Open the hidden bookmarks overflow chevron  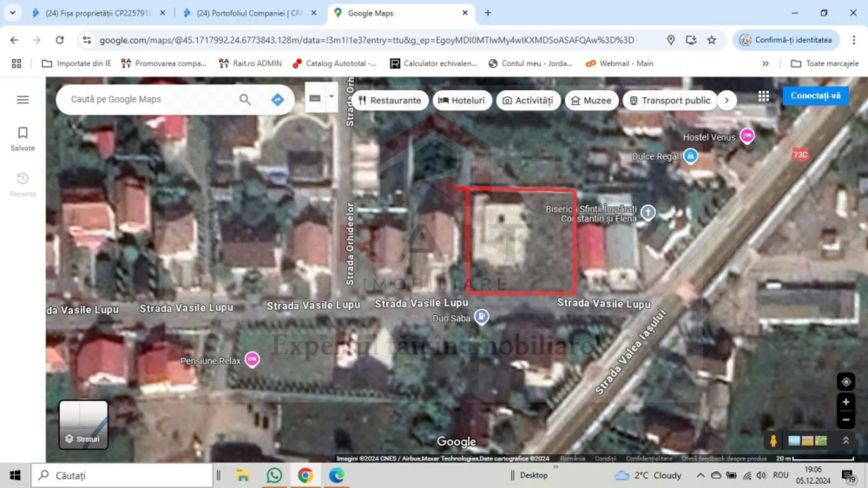(x=766, y=63)
